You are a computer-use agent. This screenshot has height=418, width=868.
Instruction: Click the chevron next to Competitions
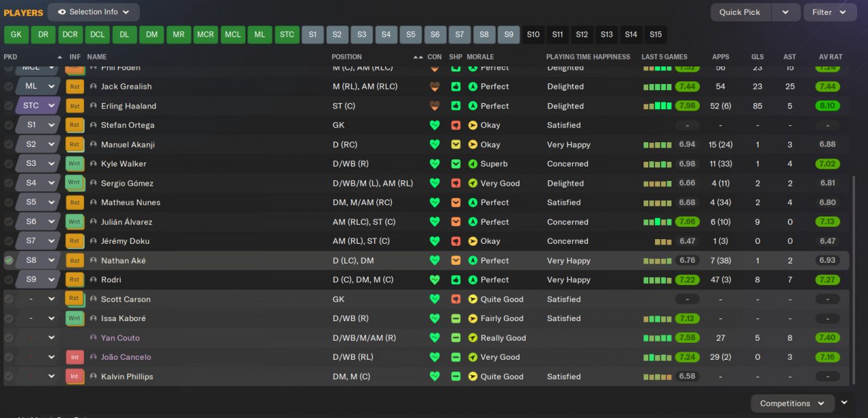pyautogui.click(x=844, y=402)
